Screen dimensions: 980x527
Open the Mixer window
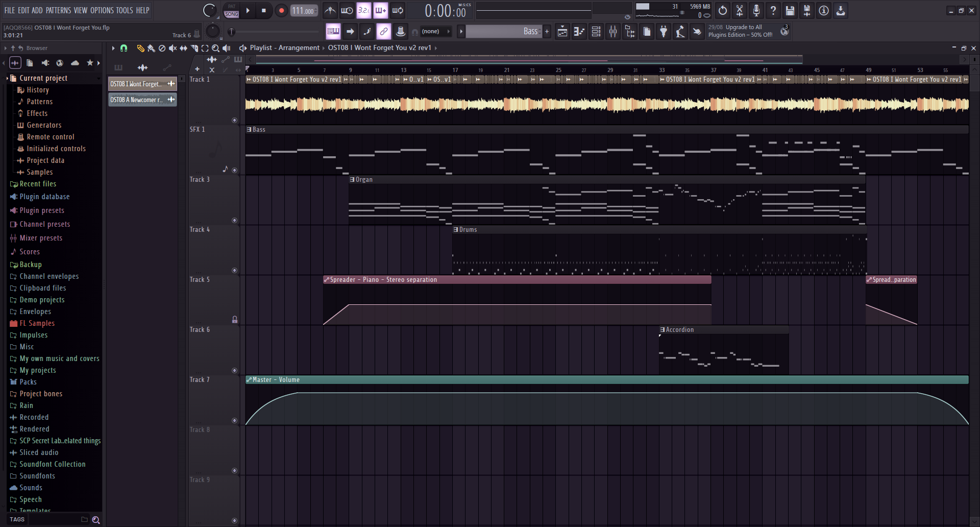[x=613, y=32]
